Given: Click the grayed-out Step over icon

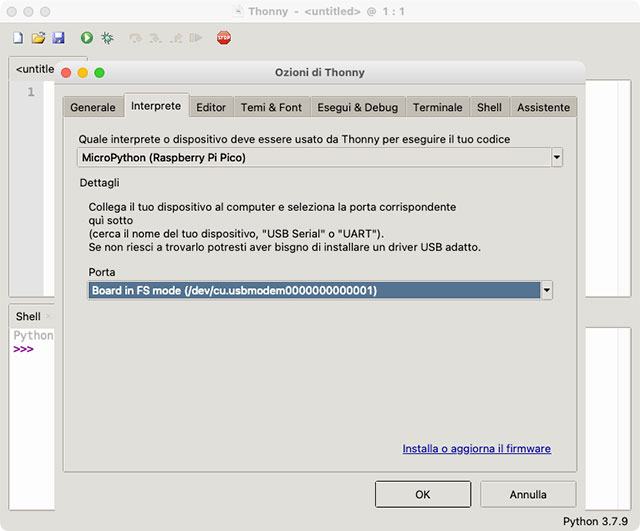Looking at the screenshot, I should (x=135, y=38).
